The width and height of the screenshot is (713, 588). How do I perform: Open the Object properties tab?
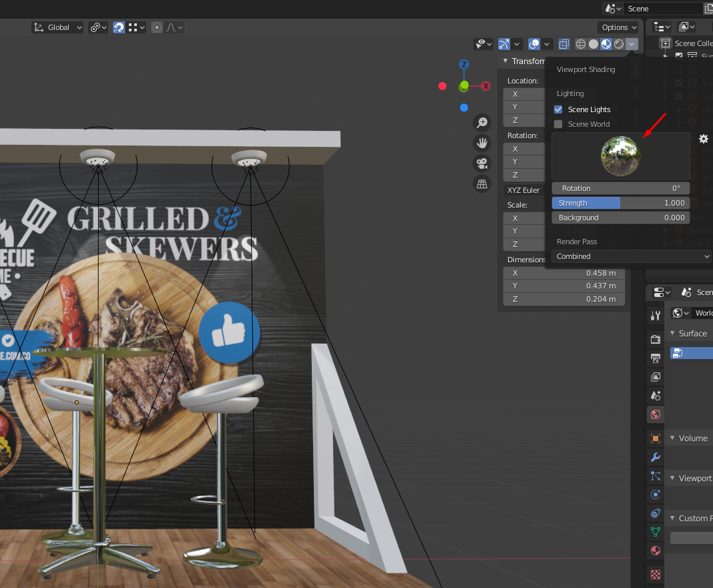pos(655,438)
